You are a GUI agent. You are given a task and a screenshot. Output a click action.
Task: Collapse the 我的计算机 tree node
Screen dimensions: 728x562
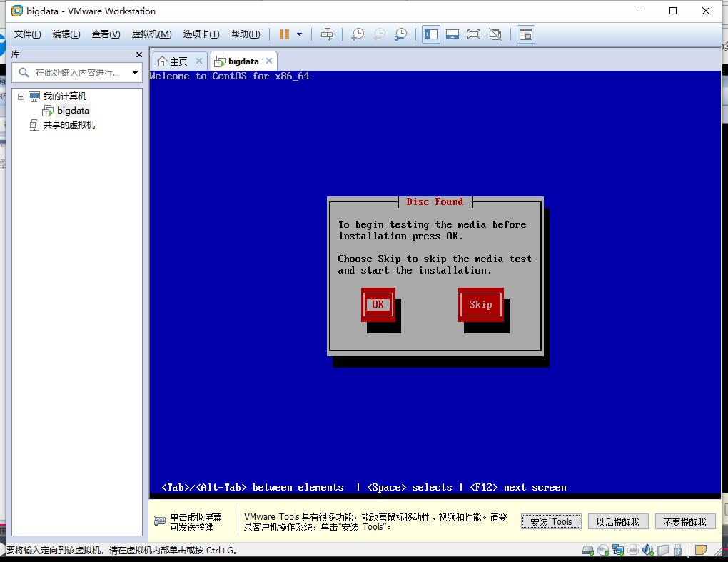[21, 96]
